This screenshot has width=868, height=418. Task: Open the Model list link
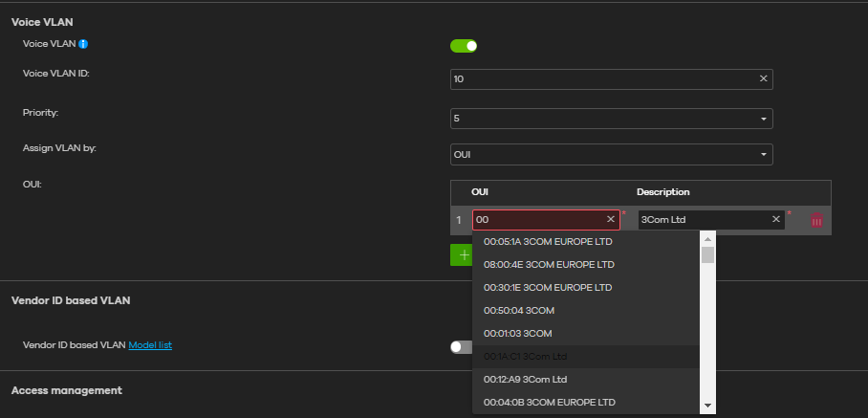(x=150, y=344)
